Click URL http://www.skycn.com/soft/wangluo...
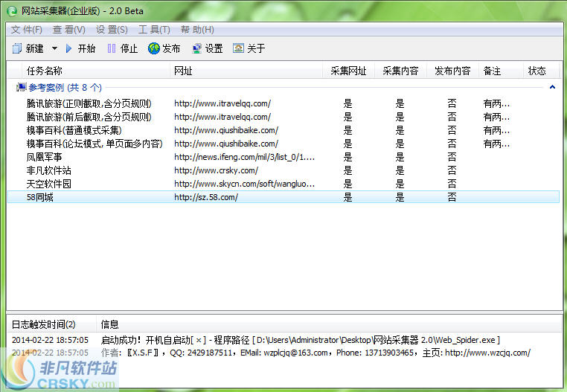The width and height of the screenshot is (567, 392). 245,184
